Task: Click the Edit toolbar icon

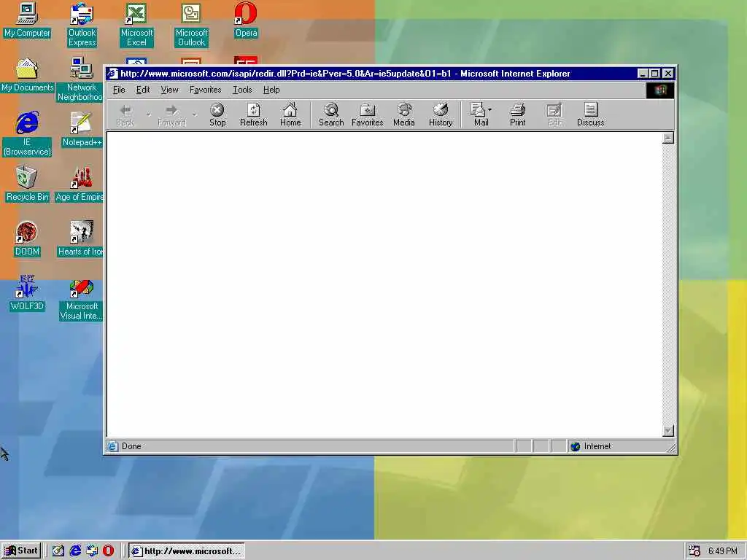Action: point(554,114)
